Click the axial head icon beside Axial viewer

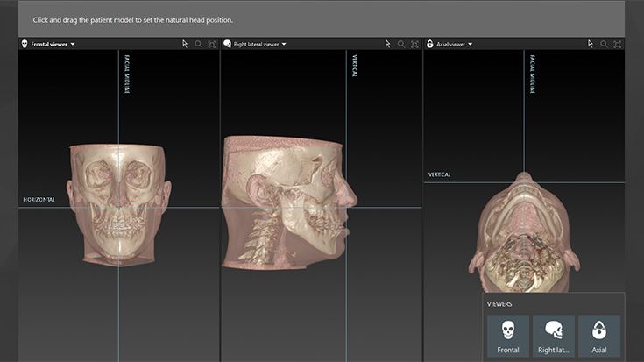click(430, 44)
